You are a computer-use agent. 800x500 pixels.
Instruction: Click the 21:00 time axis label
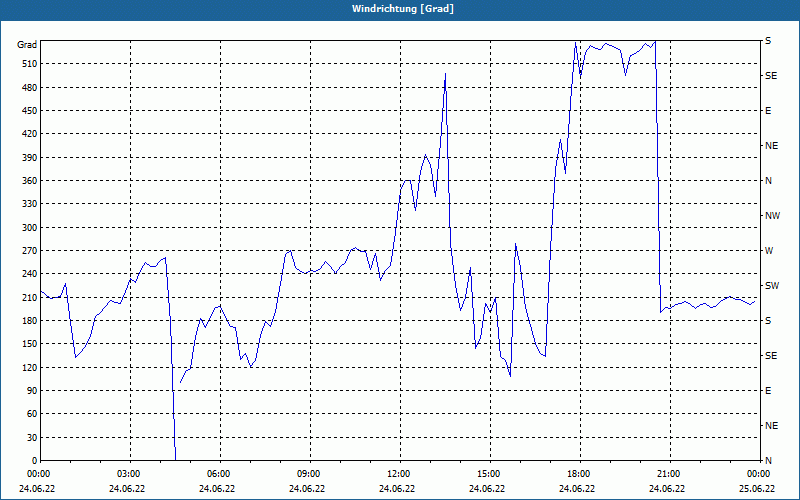667,473
